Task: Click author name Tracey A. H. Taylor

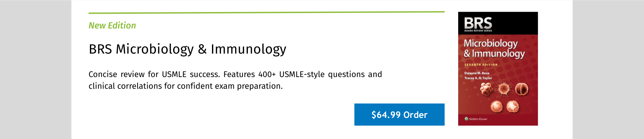Action: coord(478,78)
